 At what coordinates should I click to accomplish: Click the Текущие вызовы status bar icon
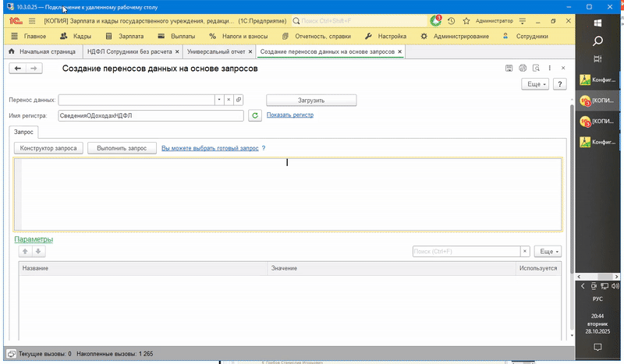pyautogui.click(x=12, y=354)
